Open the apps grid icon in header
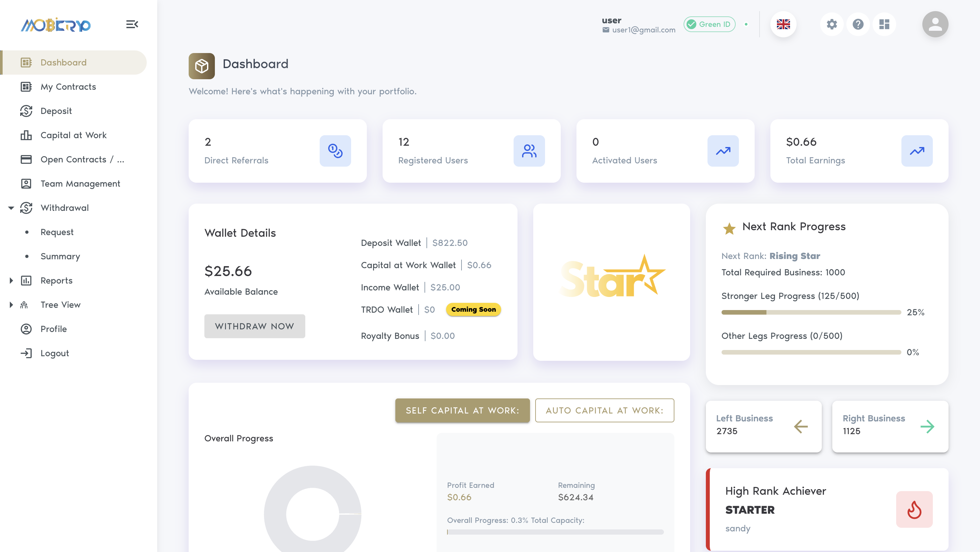This screenshot has width=980, height=552. coord(884,24)
